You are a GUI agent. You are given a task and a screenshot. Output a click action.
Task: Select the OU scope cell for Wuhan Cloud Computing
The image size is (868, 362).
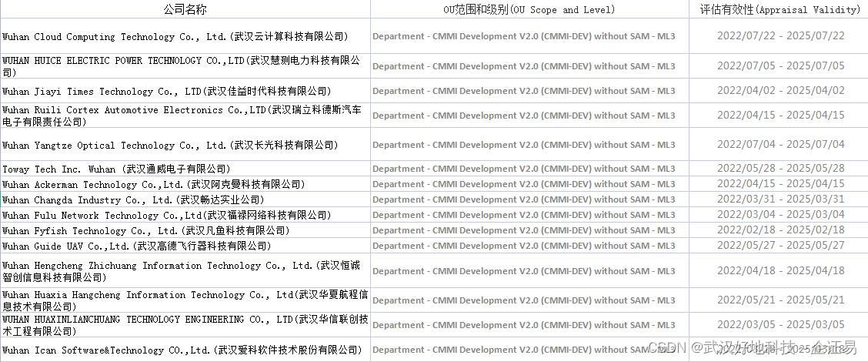[529, 36]
